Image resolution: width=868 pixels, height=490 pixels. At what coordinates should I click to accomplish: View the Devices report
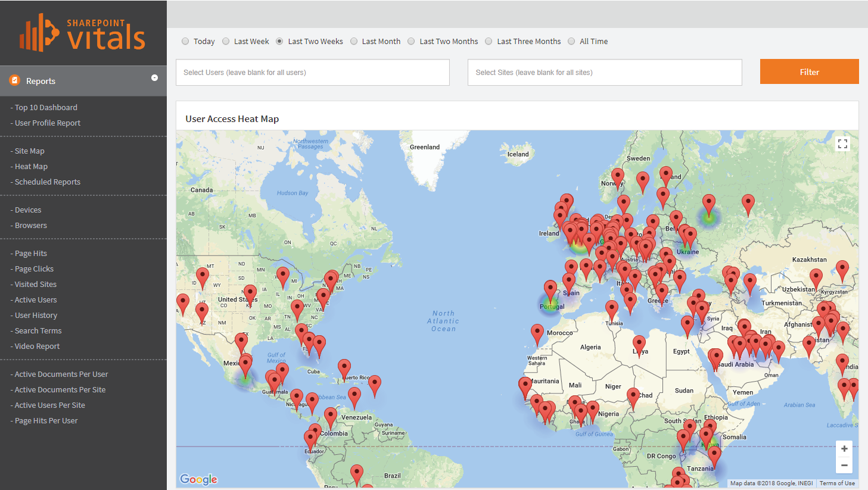click(x=27, y=210)
